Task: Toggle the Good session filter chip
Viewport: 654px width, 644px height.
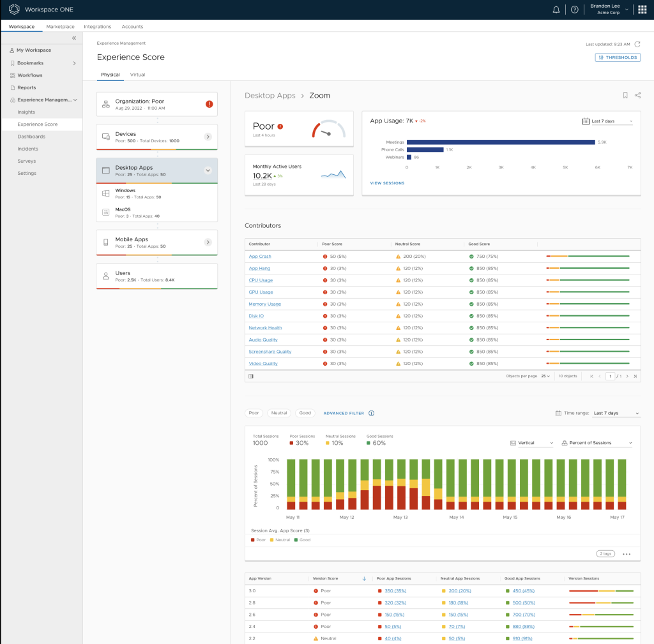Action: coord(305,413)
